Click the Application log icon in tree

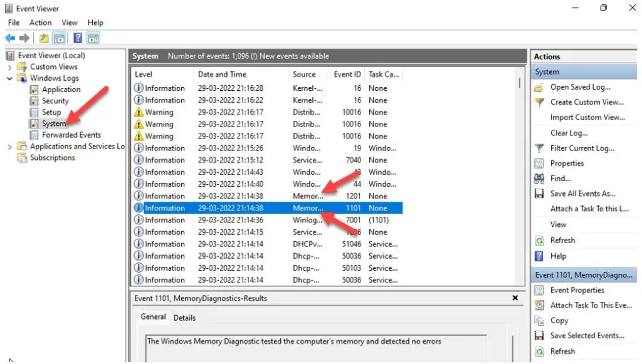coord(34,89)
